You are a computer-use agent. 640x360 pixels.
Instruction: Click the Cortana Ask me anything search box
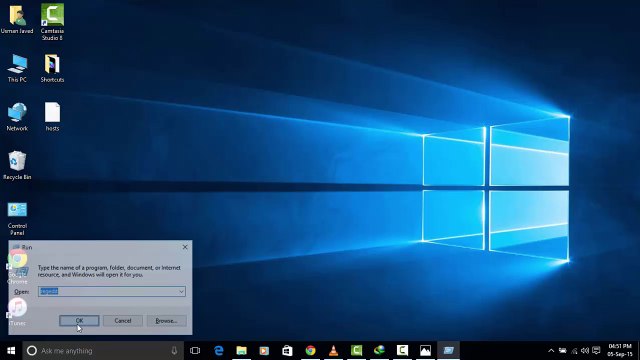click(102, 351)
